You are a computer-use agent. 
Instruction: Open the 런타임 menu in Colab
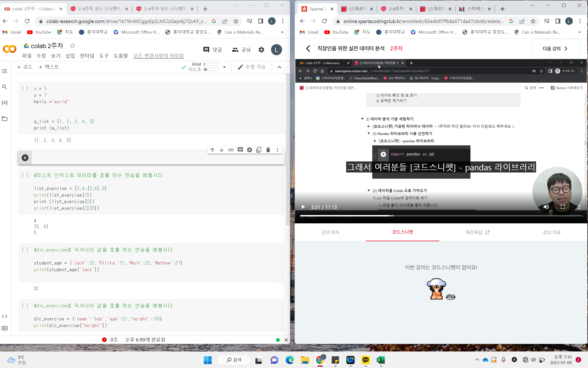[x=87, y=56]
